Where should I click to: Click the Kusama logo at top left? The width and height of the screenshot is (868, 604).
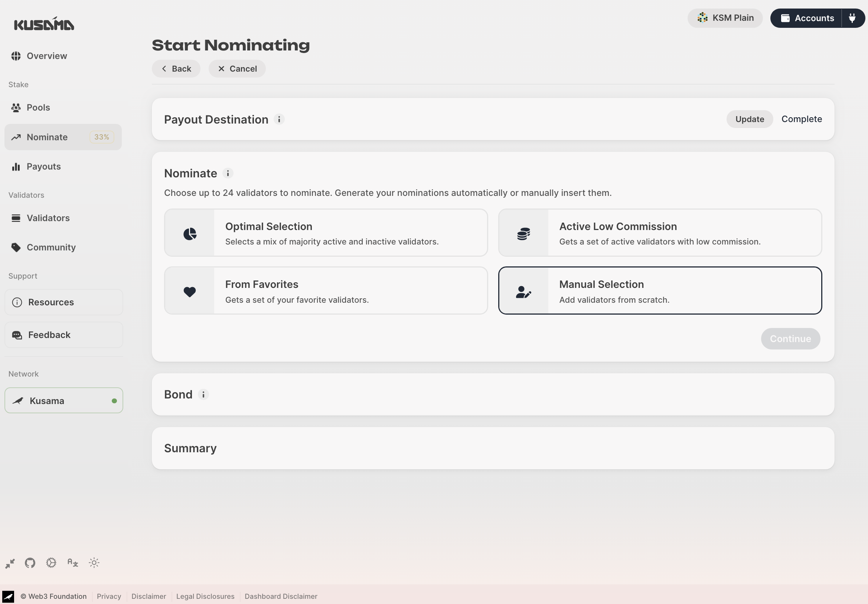[x=44, y=23]
